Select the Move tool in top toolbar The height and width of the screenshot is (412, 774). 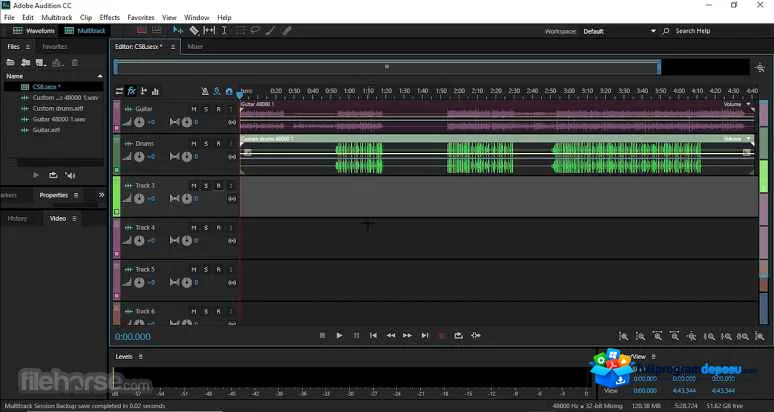pyautogui.click(x=178, y=31)
